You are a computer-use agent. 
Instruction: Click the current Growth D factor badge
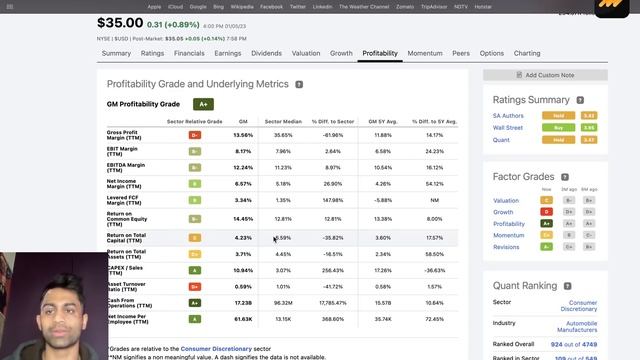coord(547,212)
